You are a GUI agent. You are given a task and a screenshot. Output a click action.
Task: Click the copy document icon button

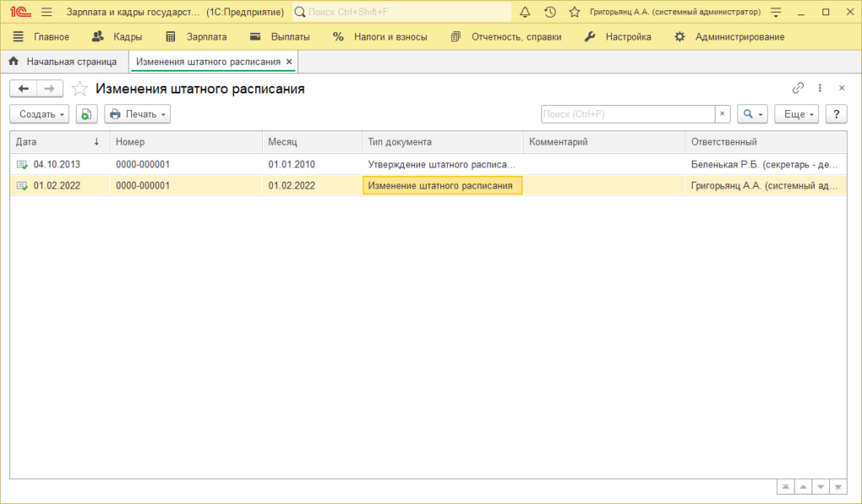click(87, 114)
